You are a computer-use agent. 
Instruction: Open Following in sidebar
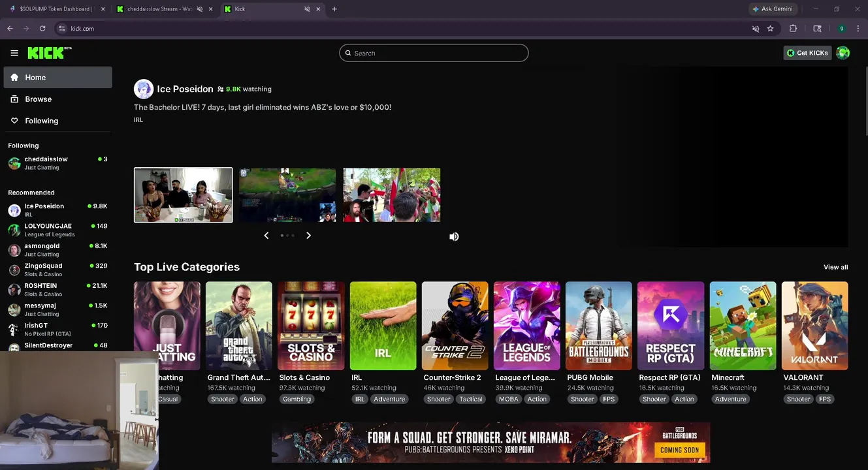coord(57,121)
